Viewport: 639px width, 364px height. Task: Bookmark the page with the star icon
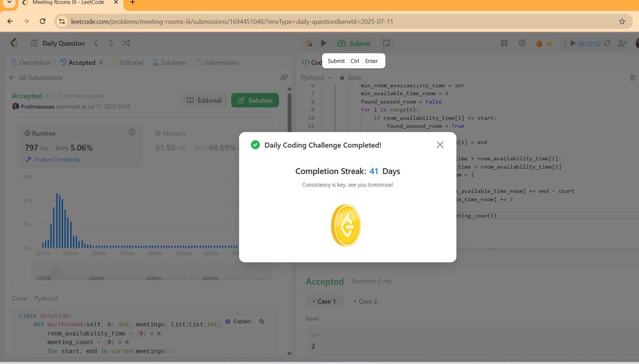[622, 22]
